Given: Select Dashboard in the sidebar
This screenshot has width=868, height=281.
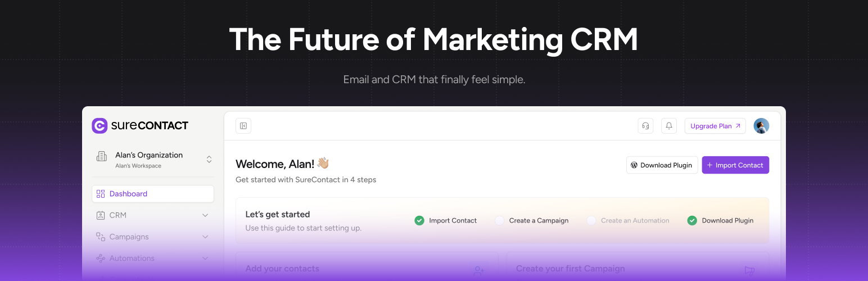Looking at the screenshot, I should click(128, 194).
